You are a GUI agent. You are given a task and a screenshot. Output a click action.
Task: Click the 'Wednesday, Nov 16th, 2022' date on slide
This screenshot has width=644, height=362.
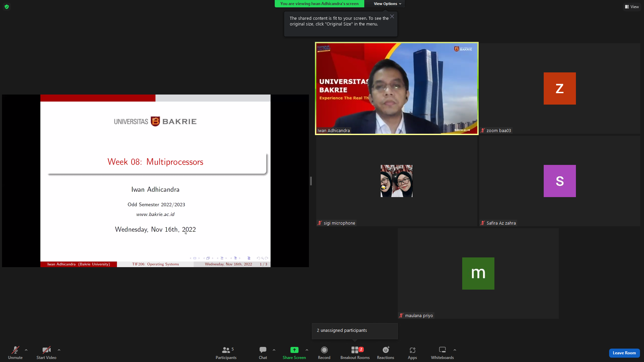coord(155,230)
